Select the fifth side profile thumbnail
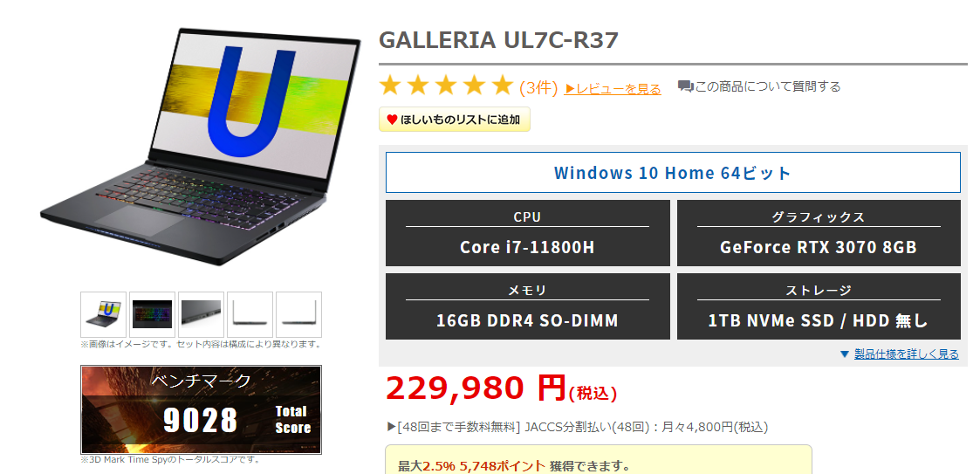Screen dimensions: 980x474 pyautogui.click(x=298, y=314)
